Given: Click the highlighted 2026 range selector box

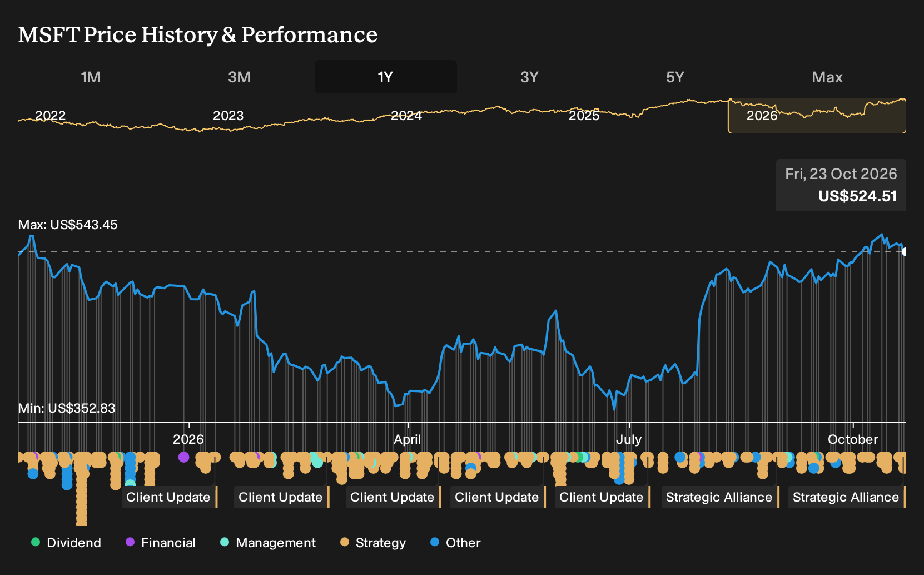Looking at the screenshot, I should [x=817, y=116].
